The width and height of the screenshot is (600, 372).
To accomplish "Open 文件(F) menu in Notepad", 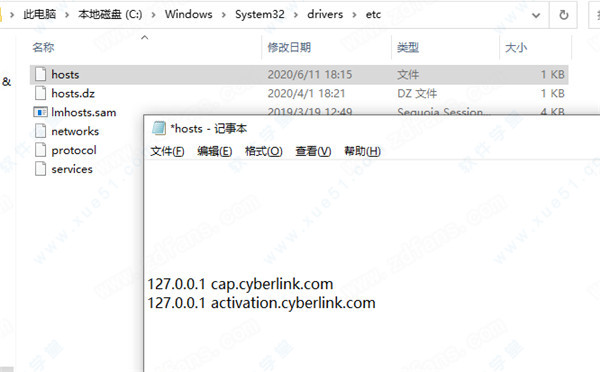I will coord(167,151).
